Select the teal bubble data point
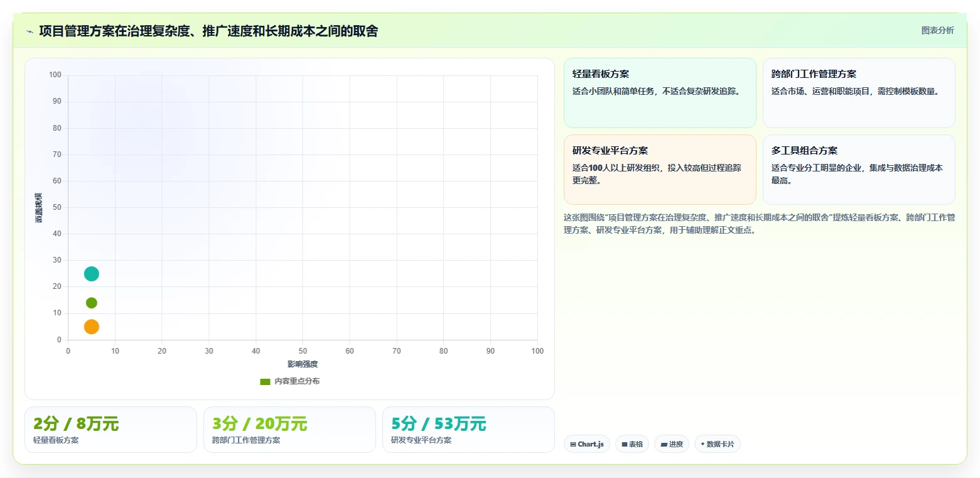The width and height of the screenshot is (980, 478). pos(92,274)
